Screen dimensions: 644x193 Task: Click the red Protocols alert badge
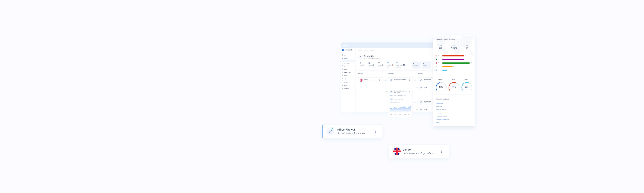(x=393, y=65)
